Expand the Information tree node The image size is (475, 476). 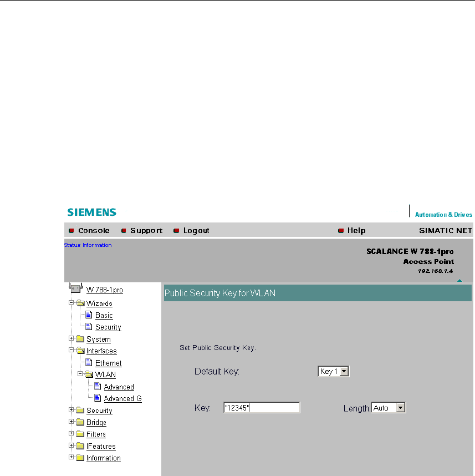coord(71,457)
